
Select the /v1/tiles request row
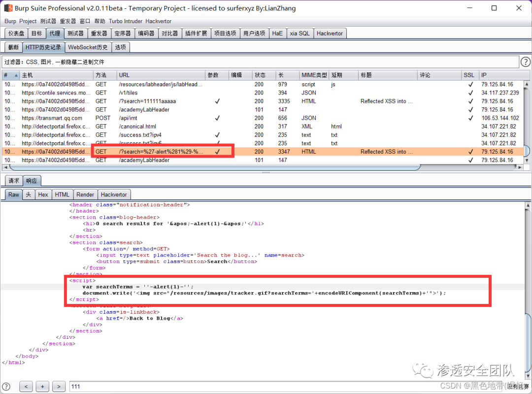(263, 93)
